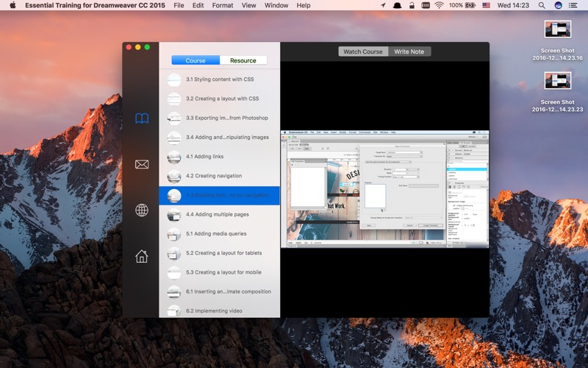Click the bell-shaped hat menu bar icon
Image resolution: width=588 pixels, height=368 pixels.
(x=397, y=5)
